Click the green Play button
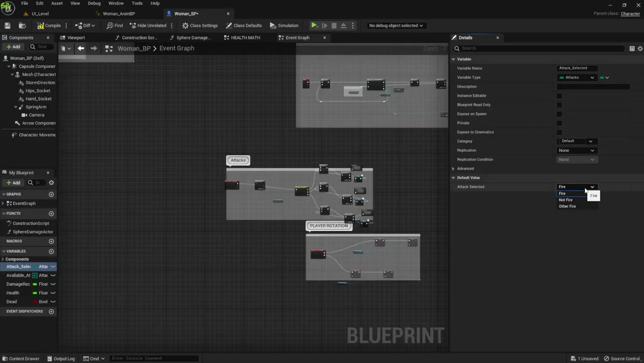Image resolution: width=644 pixels, height=363 pixels. 314,25
